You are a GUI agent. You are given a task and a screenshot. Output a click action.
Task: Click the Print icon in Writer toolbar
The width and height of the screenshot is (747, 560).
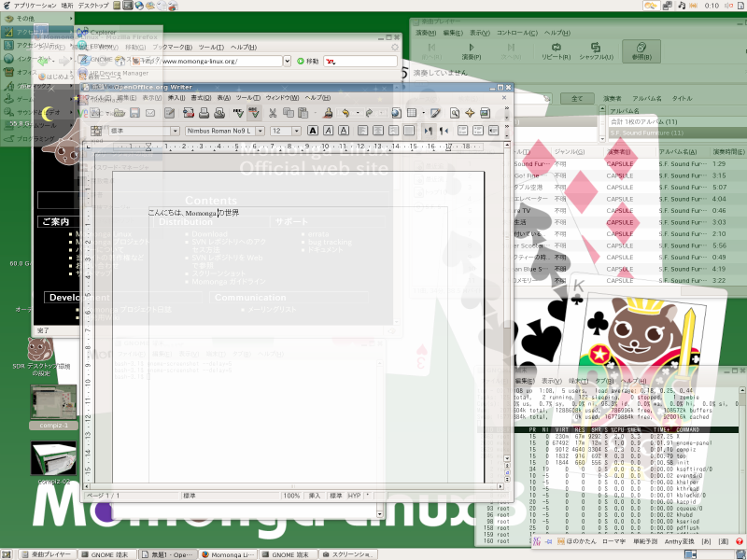(204, 113)
